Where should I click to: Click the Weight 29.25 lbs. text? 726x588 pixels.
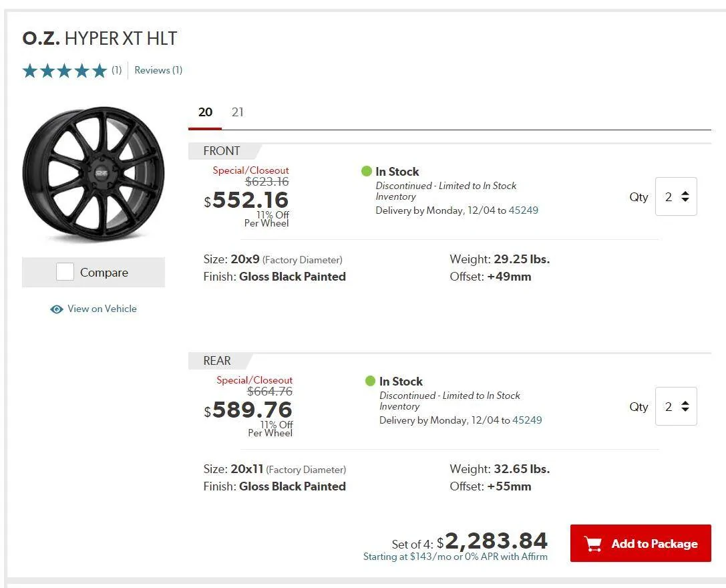(x=500, y=259)
